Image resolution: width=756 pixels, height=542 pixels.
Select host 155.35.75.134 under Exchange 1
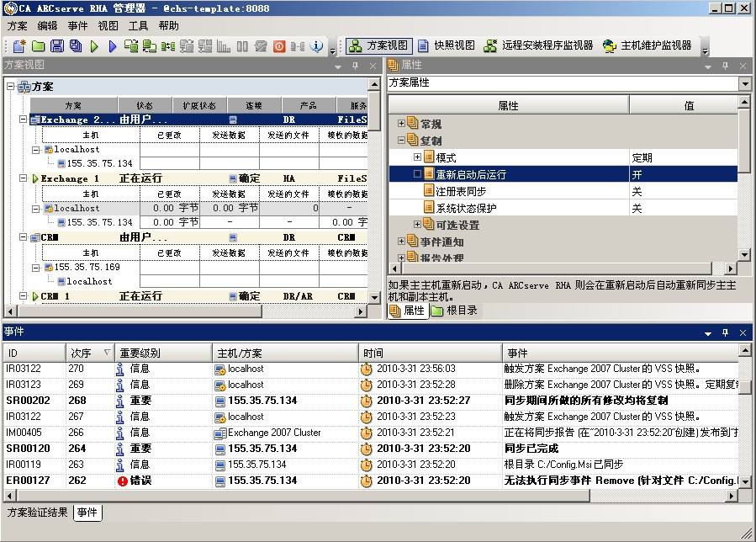(x=99, y=222)
